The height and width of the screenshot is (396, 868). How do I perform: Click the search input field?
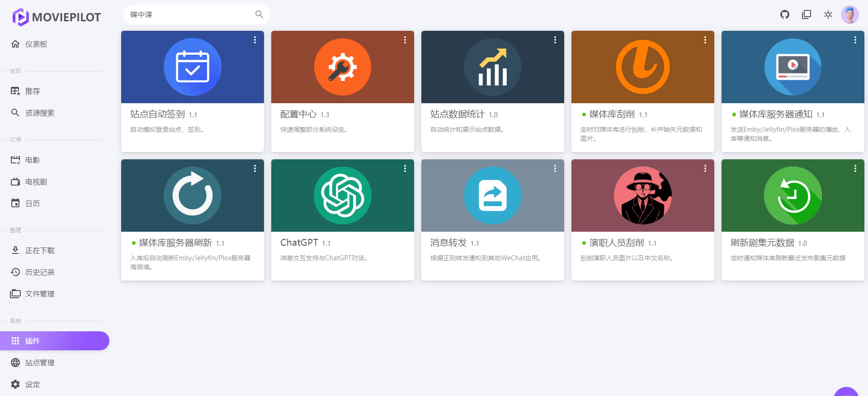[x=190, y=14]
